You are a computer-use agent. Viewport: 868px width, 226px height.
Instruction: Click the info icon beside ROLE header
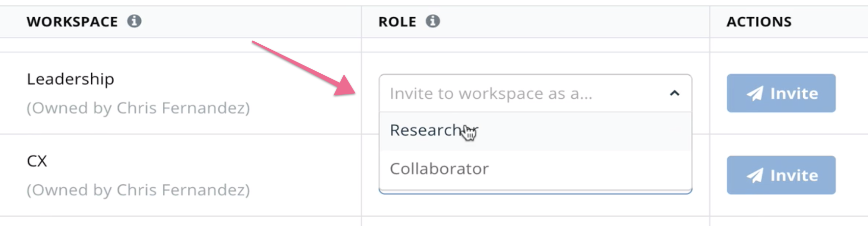tap(433, 21)
